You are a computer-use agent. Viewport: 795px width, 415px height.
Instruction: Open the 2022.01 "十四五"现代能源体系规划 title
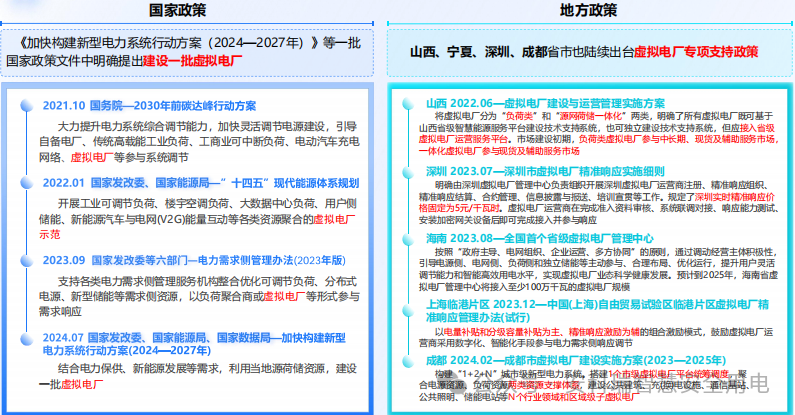coord(201,183)
